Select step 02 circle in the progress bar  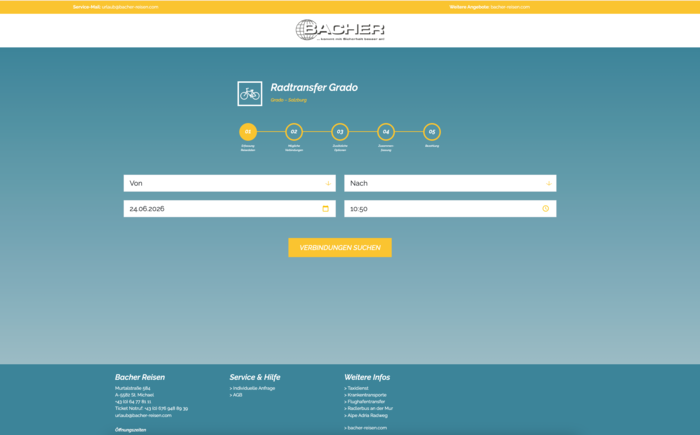pyautogui.click(x=294, y=132)
